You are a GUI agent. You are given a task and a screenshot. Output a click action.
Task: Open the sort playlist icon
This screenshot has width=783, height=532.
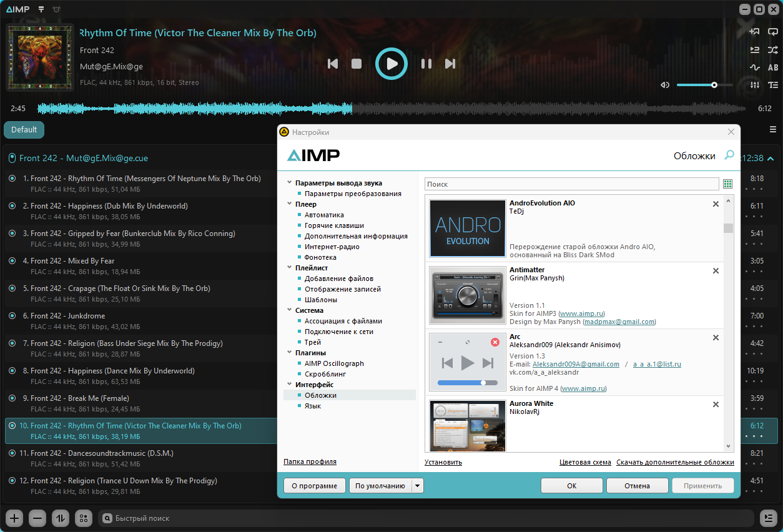(x=61, y=518)
